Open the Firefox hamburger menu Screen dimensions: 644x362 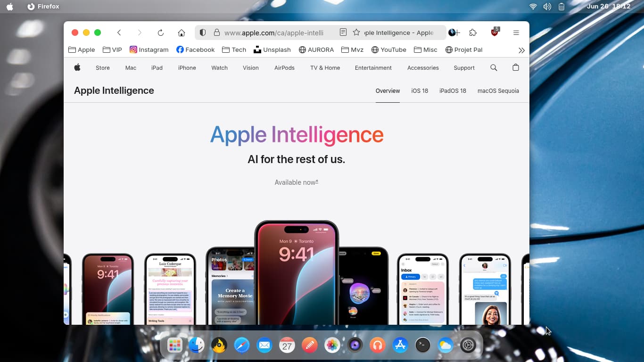516,33
